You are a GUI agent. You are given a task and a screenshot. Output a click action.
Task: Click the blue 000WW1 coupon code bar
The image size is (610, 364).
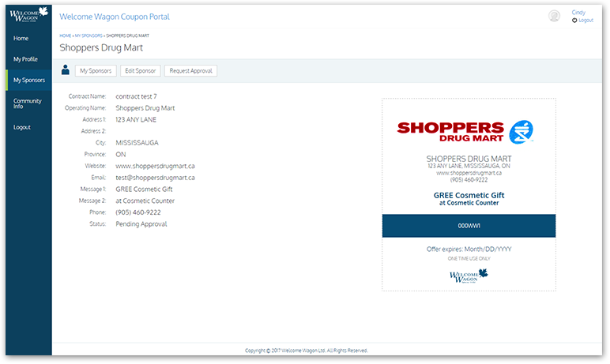[469, 226]
